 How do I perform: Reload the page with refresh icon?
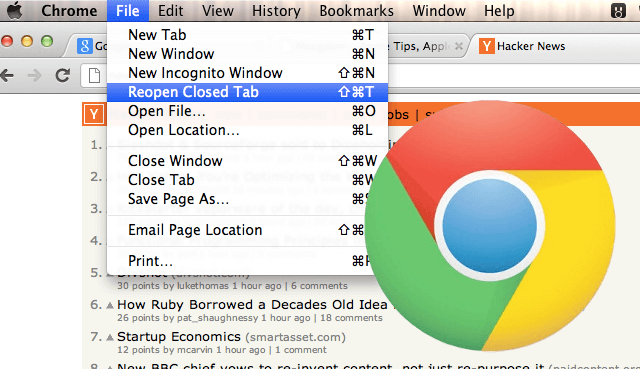(x=62, y=76)
